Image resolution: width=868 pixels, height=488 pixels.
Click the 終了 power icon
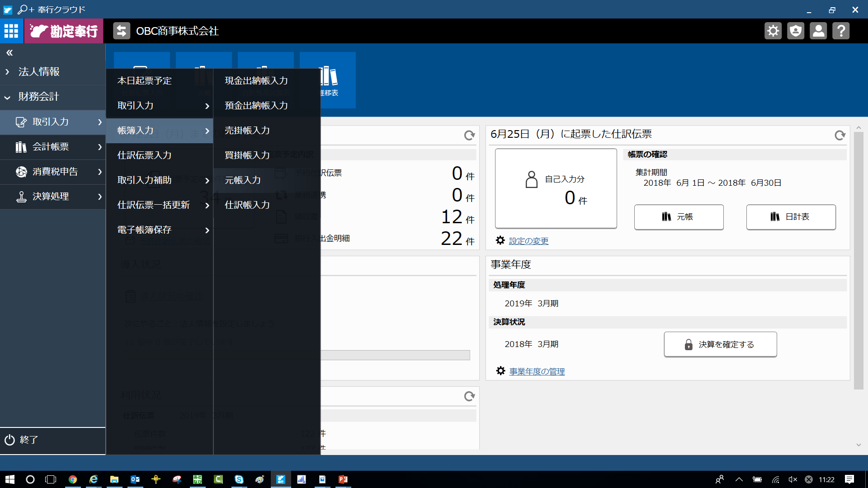(x=10, y=440)
